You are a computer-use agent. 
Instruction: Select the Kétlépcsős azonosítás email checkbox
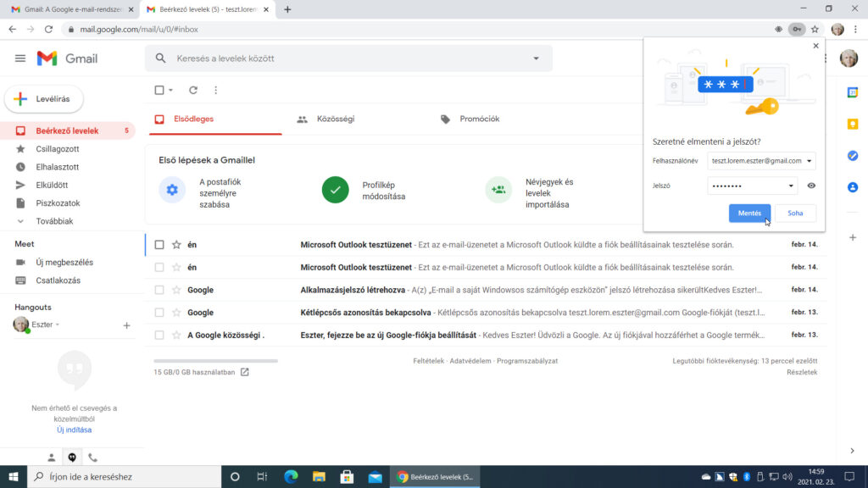tap(159, 313)
